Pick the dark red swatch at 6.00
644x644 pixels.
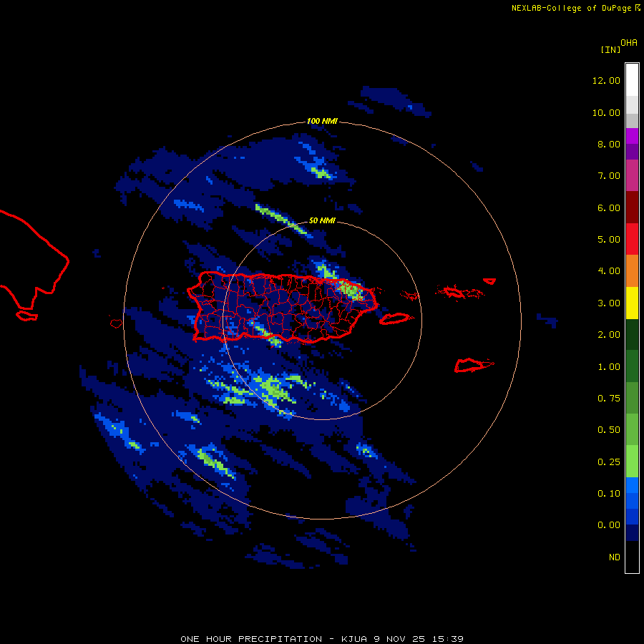[x=632, y=208]
